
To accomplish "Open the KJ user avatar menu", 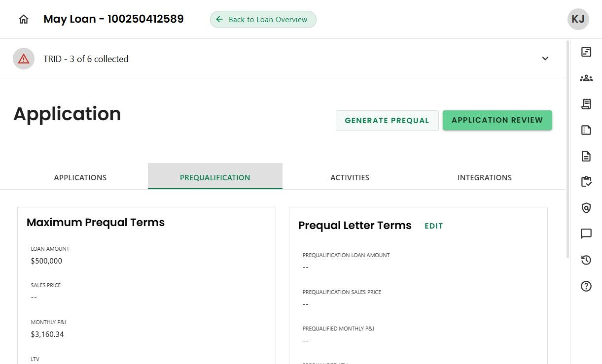I will 578,19.
